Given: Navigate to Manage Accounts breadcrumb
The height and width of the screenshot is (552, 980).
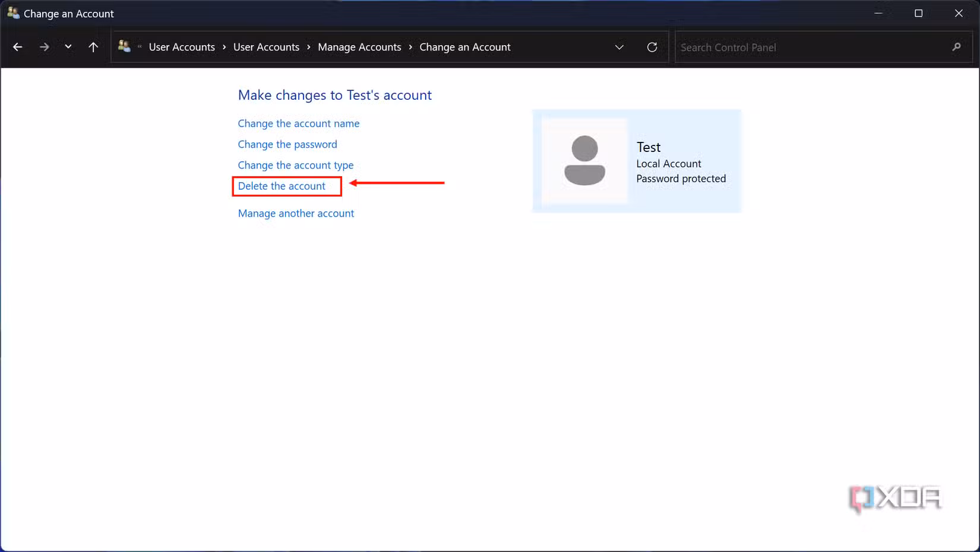Looking at the screenshot, I should tap(359, 47).
